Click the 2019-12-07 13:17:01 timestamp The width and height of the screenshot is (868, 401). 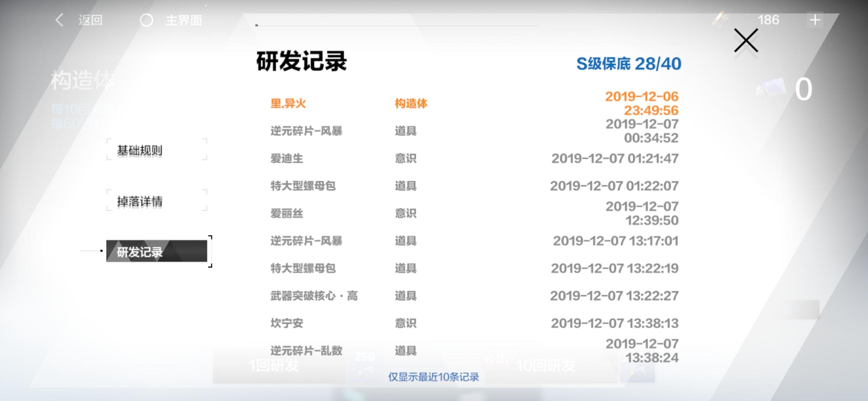pyautogui.click(x=616, y=241)
